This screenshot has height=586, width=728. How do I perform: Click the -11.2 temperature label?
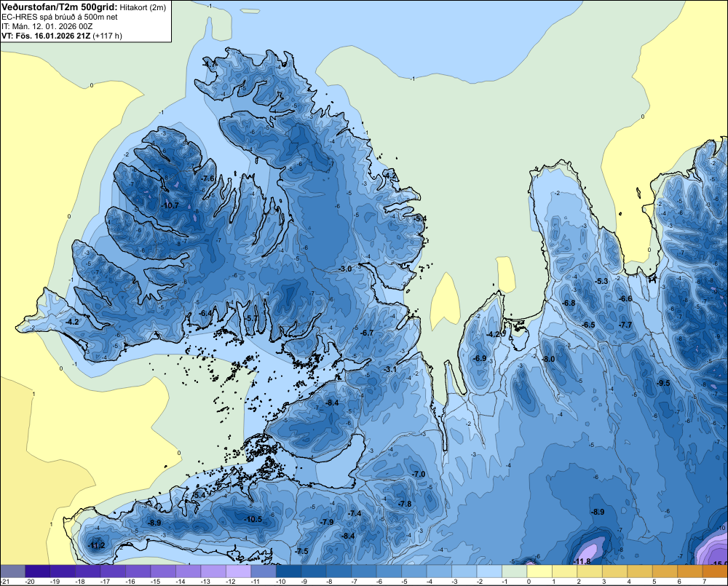point(97,545)
